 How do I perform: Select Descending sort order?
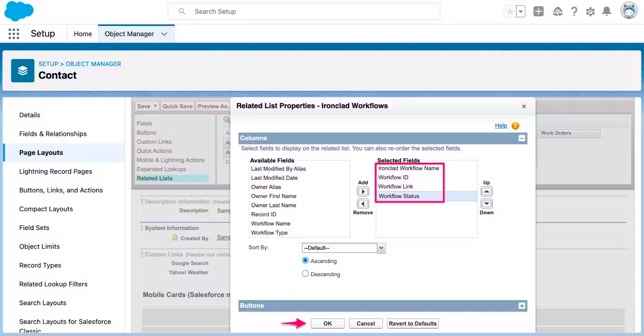pos(305,274)
